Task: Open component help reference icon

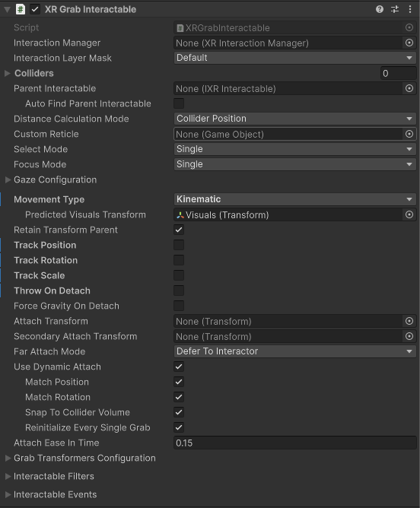Action: (380, 9)
